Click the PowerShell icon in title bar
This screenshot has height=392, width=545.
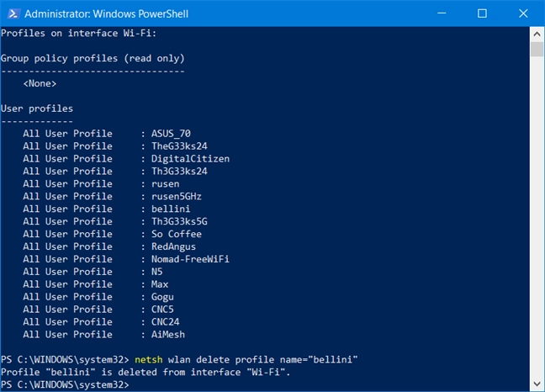13,13
